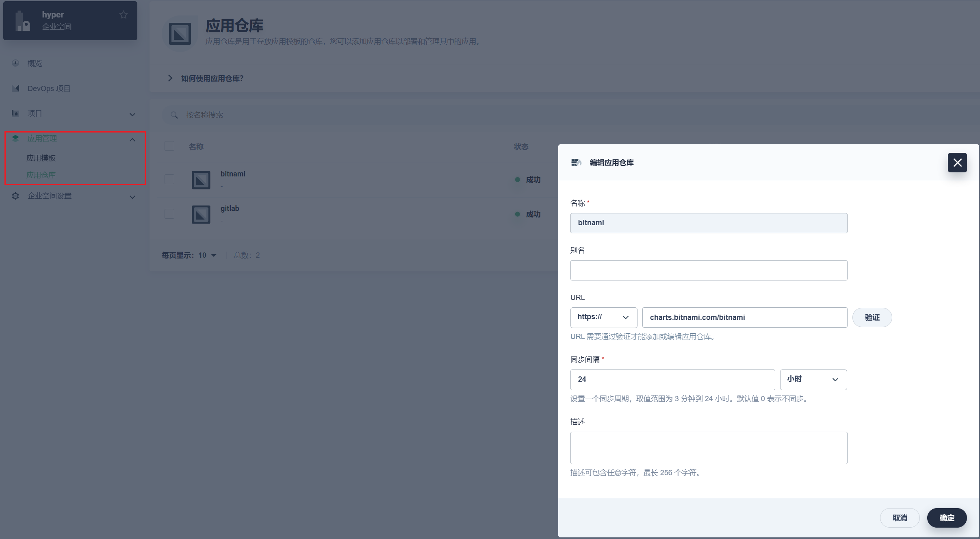Viewport: 980px width, 539px height.
Task: Close the 编辑应用仓库 dialog with X
Action: (x=957, y=163)
